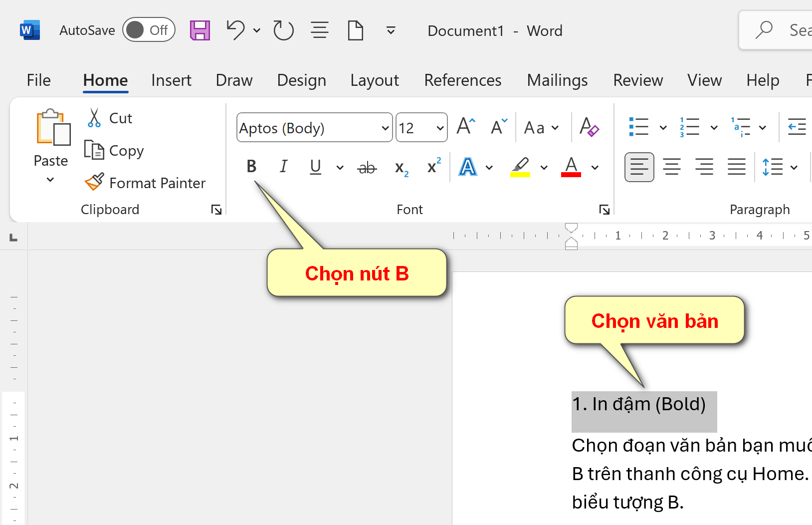
Task: Toggle bold formatting with the B icon
Action: (x=251, y=167)
